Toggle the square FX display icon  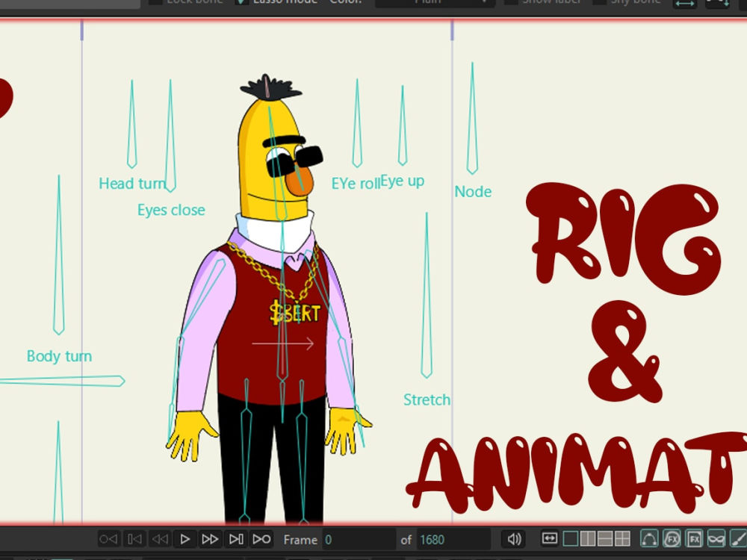click(694, 538)
